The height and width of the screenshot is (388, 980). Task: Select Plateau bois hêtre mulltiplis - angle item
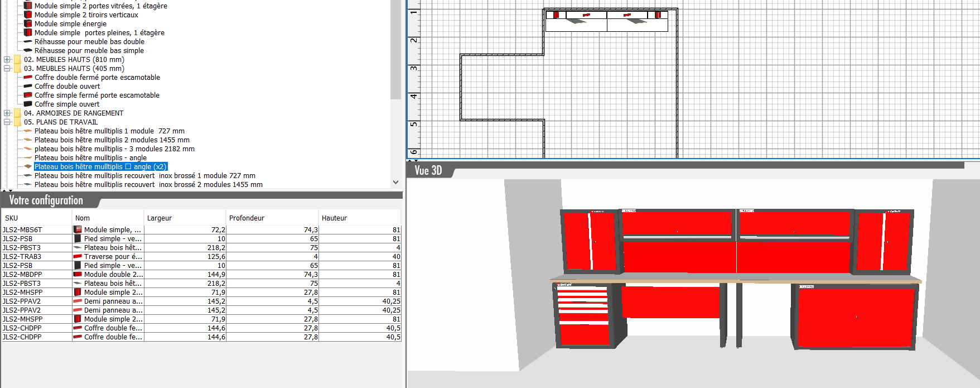[x=90, y=157]
